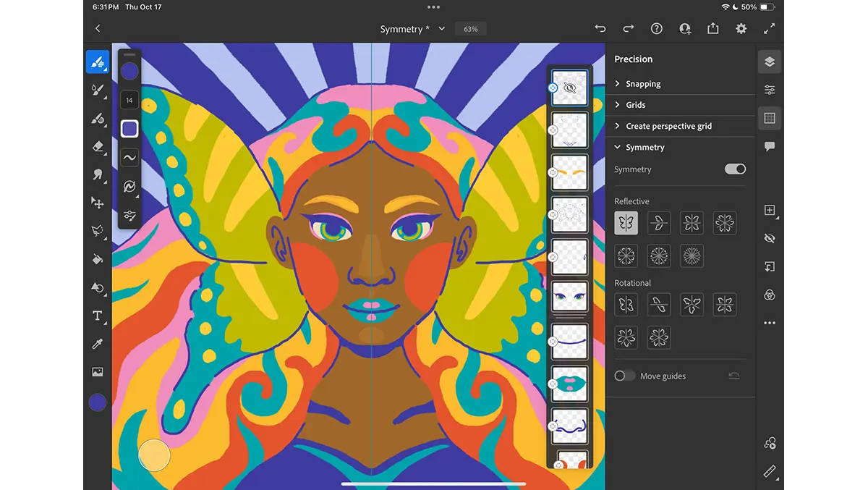Select the lips layer thumbnail
This screenshot has height=490, width=868.
coord(570,384)
